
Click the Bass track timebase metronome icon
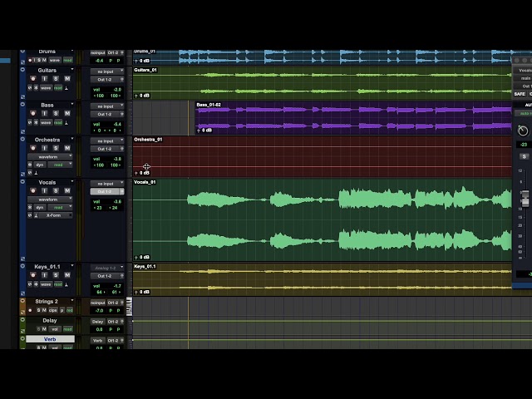pos(66,122)
